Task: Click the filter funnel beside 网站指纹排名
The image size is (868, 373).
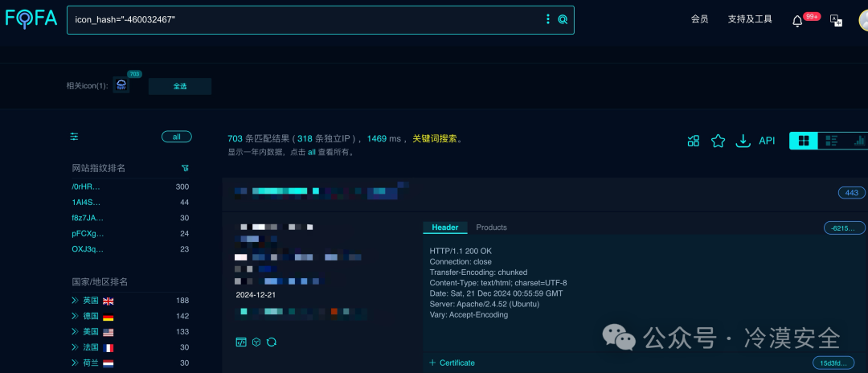Action: coord(185,168)
